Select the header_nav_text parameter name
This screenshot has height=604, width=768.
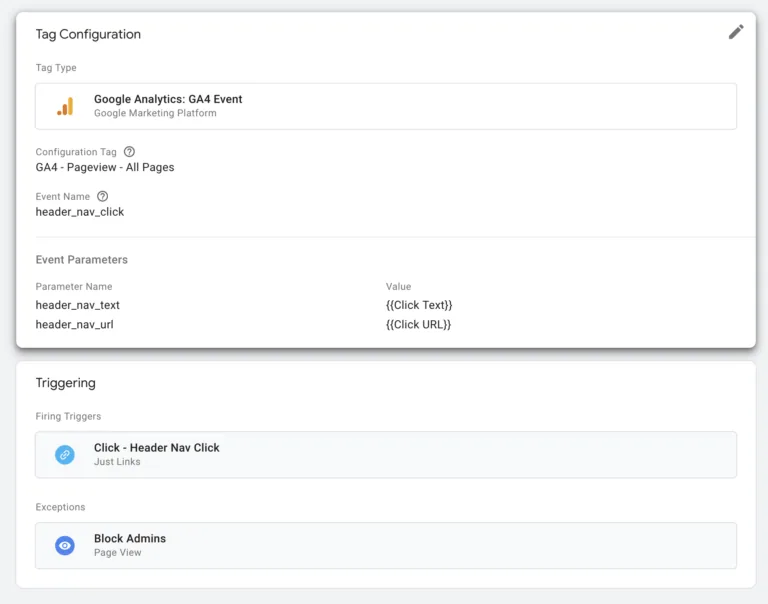coord(77,305)
